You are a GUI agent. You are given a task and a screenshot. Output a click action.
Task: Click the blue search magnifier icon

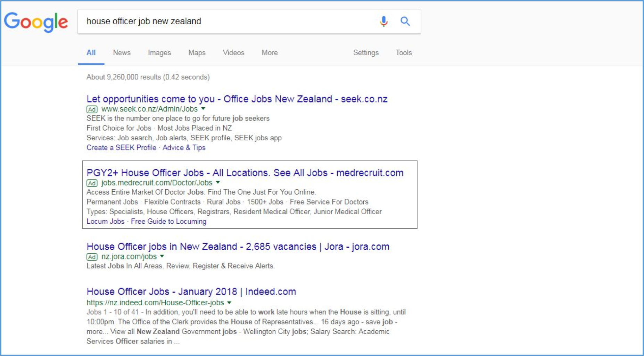pyautogui.click(x=405, y=21)
